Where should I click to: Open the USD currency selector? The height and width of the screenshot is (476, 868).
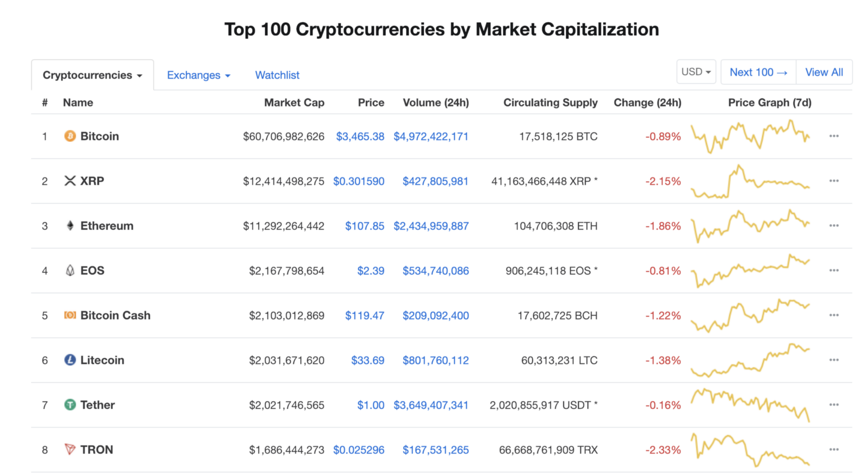pyautogui.click(x=696, y=72)
